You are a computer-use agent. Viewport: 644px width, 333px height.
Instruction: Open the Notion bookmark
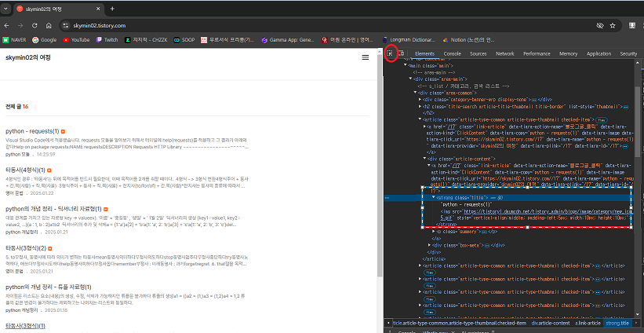tap(468, 40)
